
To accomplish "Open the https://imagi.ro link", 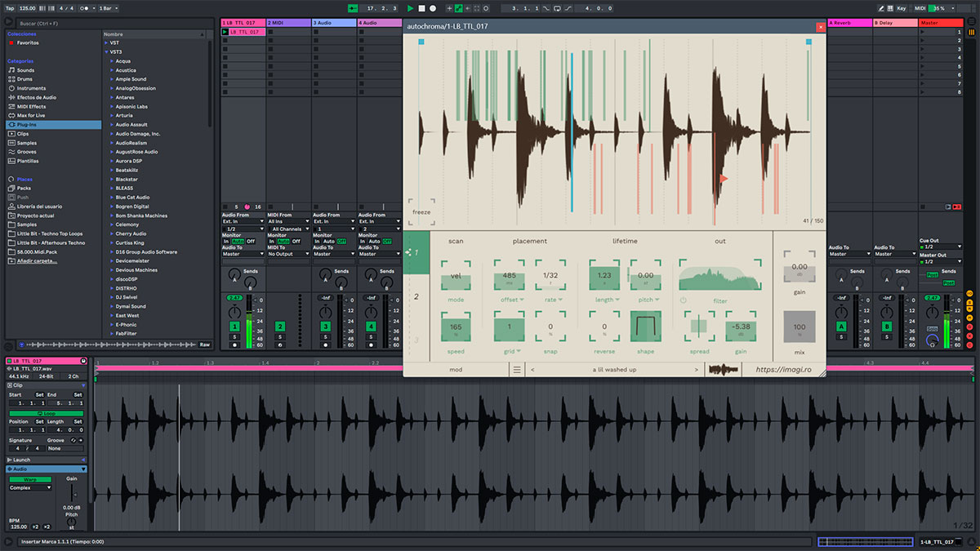I will (783, 370).
